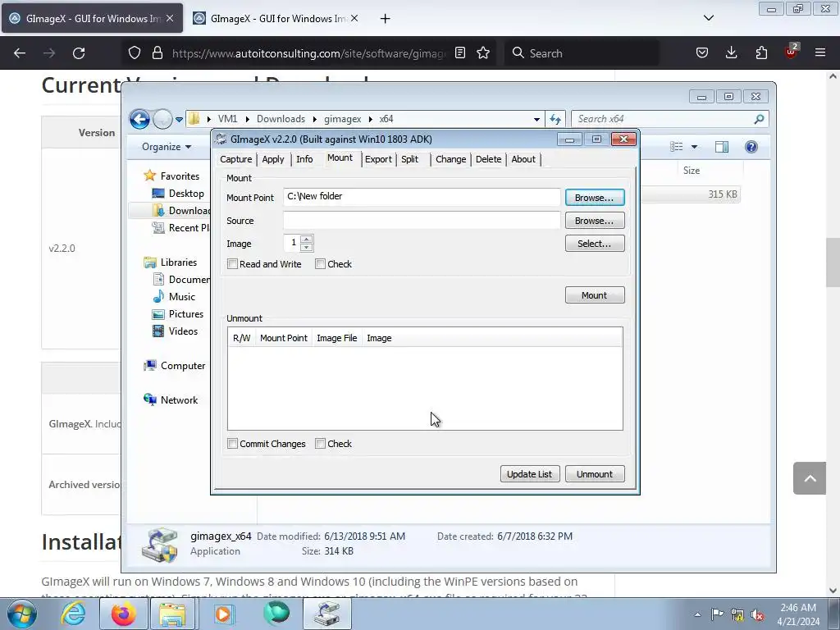Increase the Image number stepper
Screen dimensions: 840x630
(x=307, y=239)
